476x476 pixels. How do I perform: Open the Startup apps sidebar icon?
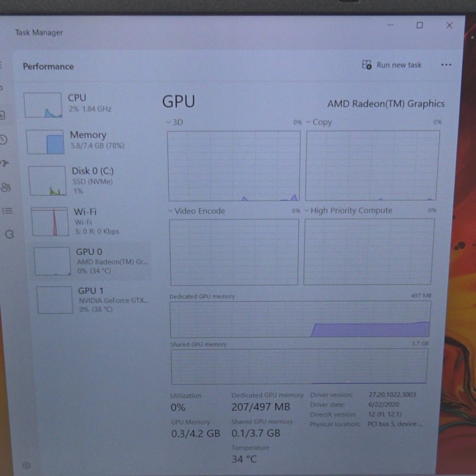click(4, 163)
